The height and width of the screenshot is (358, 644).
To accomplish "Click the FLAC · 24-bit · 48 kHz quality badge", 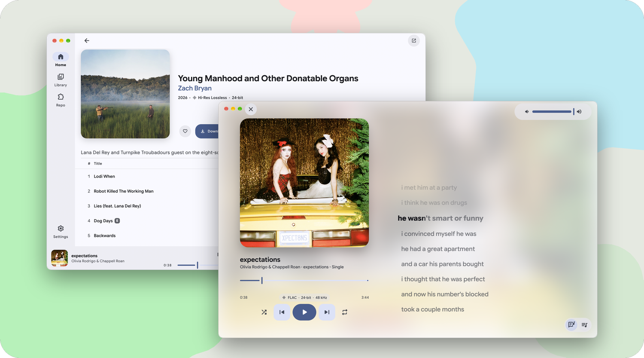I will coord(304,297).
